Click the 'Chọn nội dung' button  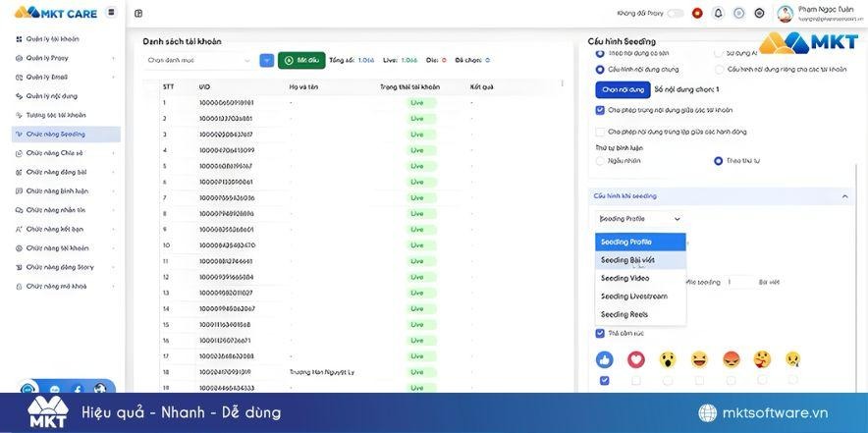coord(623,89)
